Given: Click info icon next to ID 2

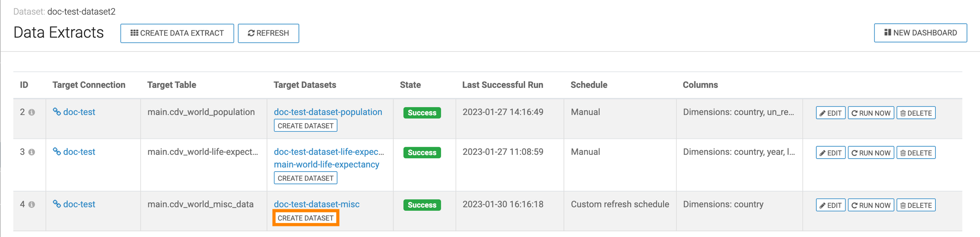Looking at the screenshot, I should tap(31, 112).
